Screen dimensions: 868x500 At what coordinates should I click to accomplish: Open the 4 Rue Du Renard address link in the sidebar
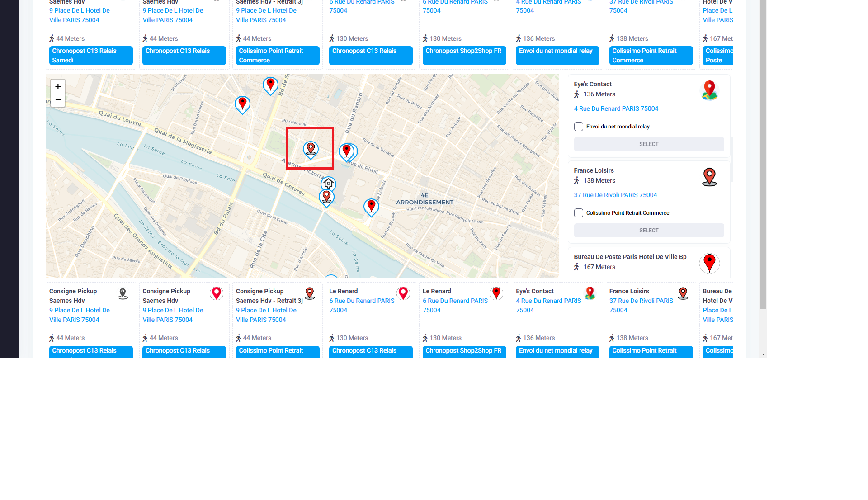(x=616, y=108)
